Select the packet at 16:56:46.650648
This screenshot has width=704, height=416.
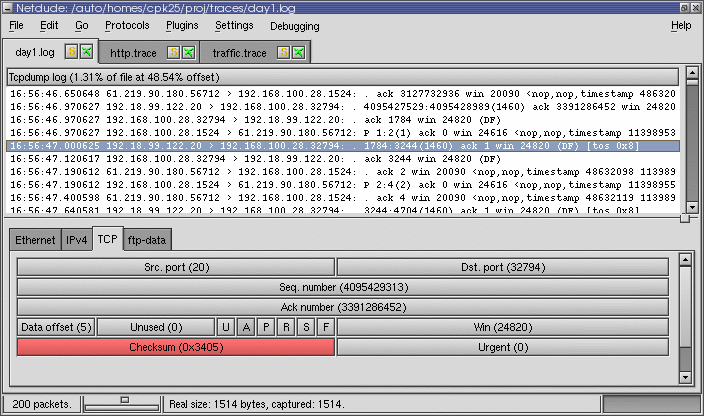coord(343,94)
